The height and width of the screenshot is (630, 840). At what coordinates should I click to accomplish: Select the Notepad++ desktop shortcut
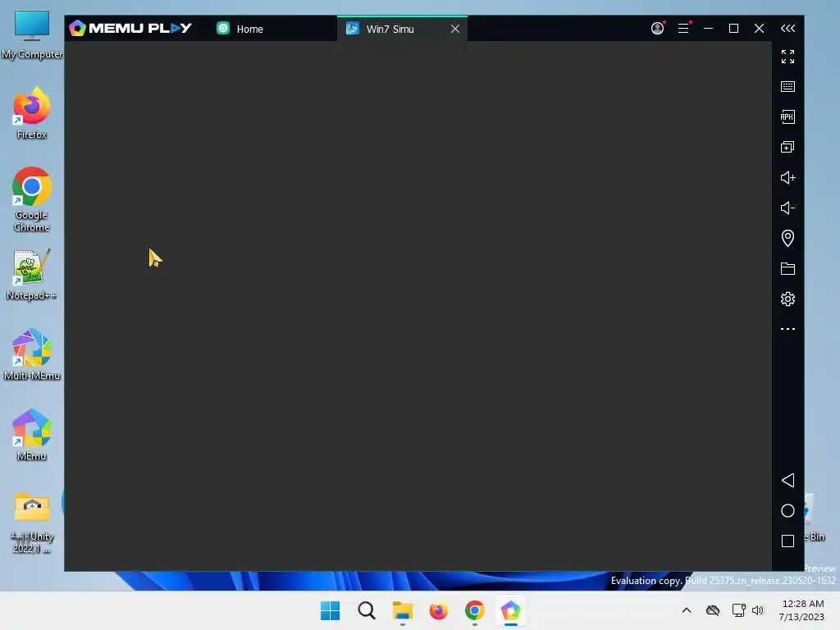(32, 274)
